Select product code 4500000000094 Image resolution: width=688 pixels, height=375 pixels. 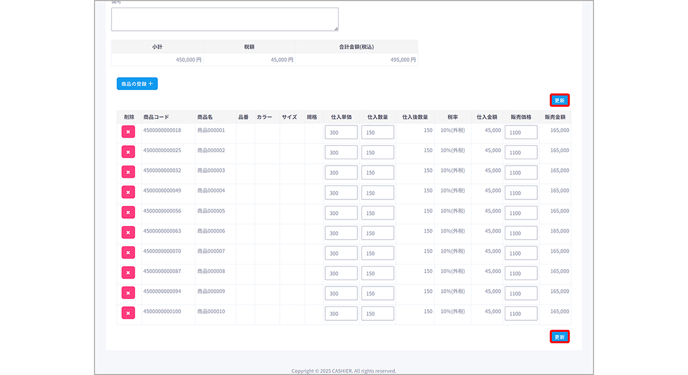pos(162,291)
